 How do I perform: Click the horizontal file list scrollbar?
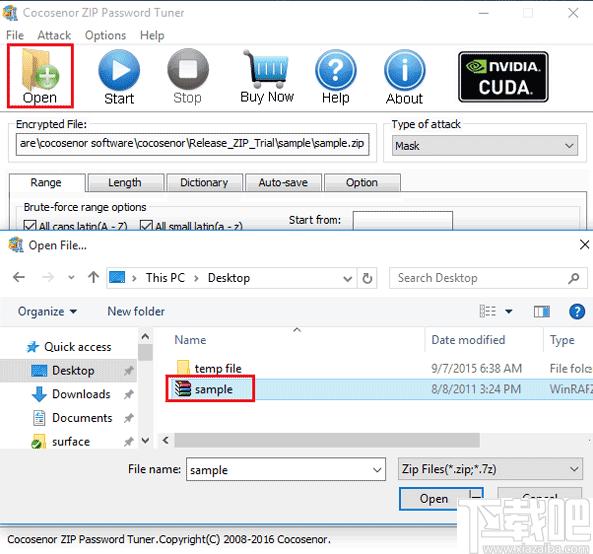click(x=327, y=440)
